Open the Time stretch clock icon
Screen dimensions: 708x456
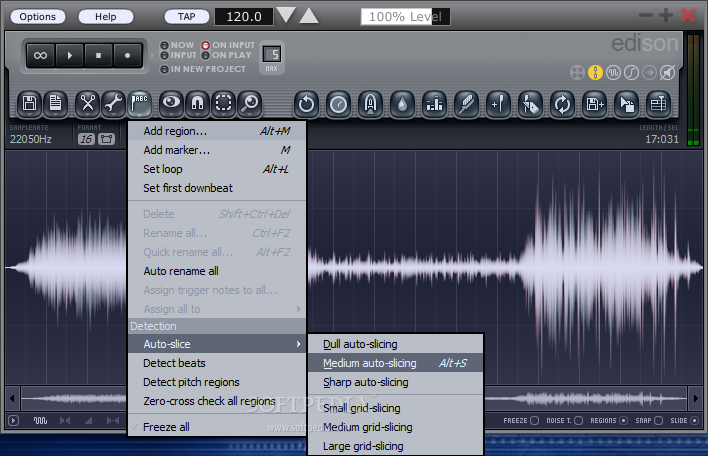338,105
